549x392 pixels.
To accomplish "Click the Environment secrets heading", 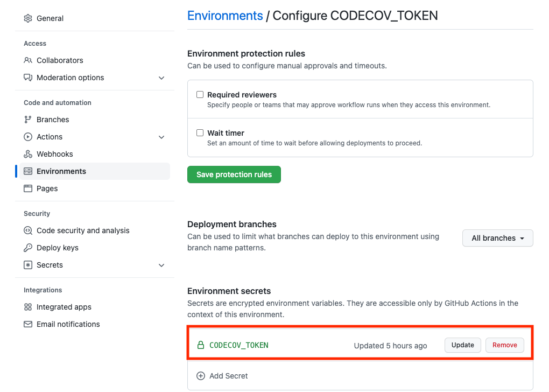I will (x=229, y=291).
